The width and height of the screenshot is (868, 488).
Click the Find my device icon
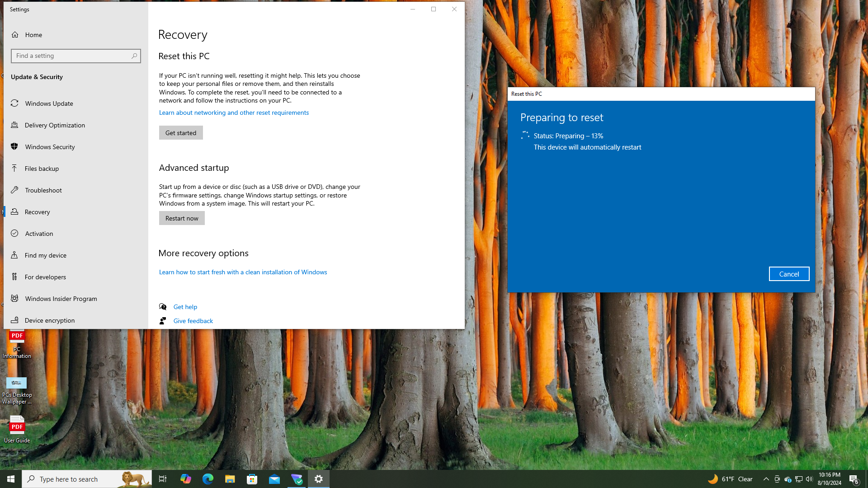coord(14,255)
